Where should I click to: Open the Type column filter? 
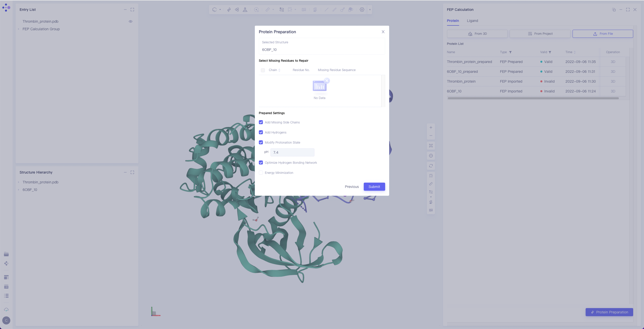pos(510,52)
